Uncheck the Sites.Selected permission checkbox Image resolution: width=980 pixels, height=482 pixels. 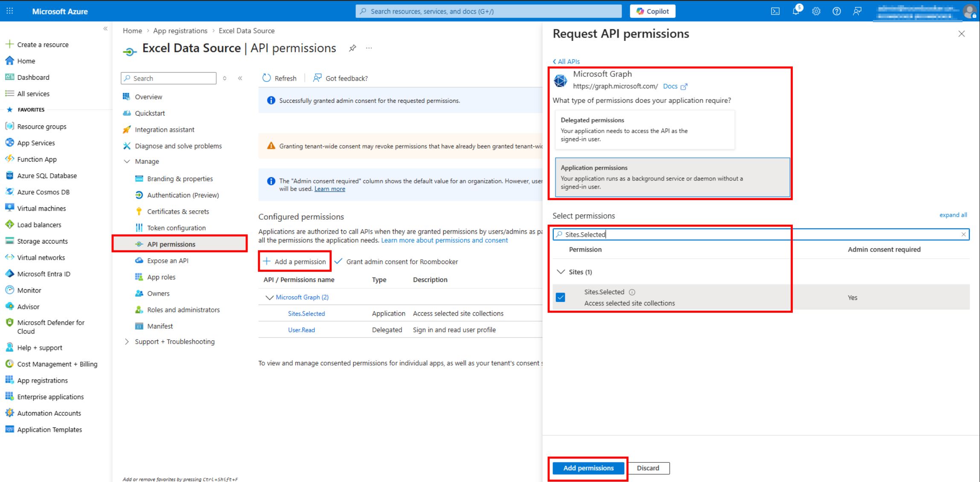[x=561, y=297]
